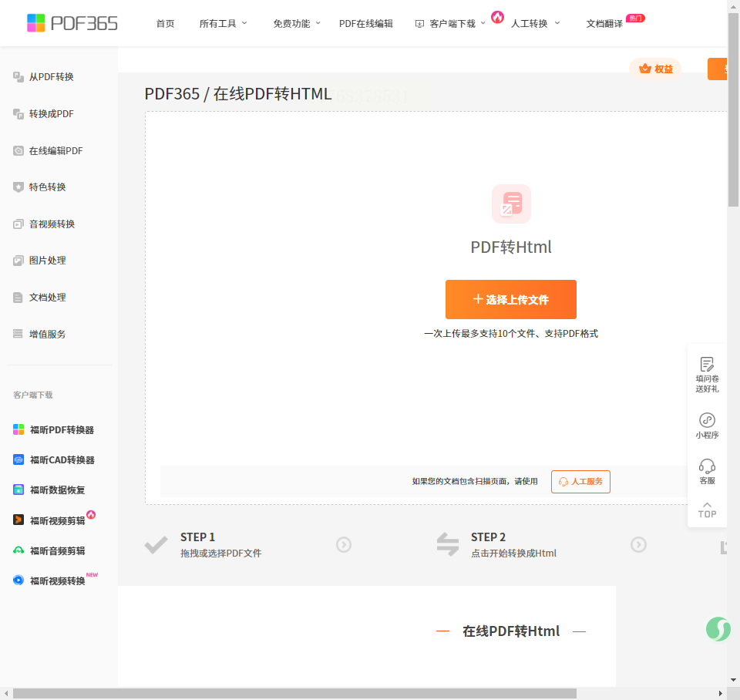Open the 福昕数据恢复 download link
Screen dimensions: 740x700
pyautogui.click(x=58, y=490)
